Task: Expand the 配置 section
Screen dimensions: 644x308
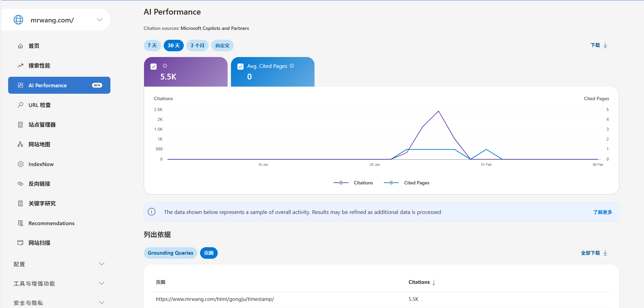Action: (x=102, y=264)
